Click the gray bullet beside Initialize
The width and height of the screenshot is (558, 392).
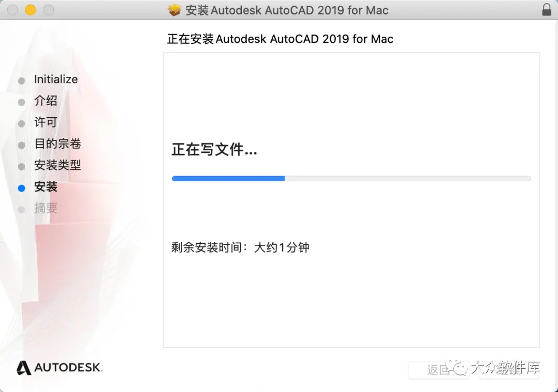click(21, 81)
